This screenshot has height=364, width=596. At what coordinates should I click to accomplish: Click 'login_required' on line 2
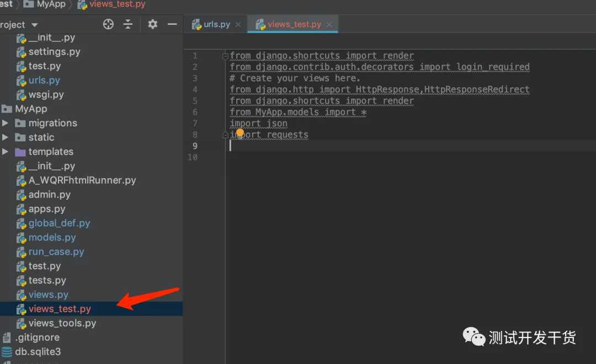[x=493, y=67]
